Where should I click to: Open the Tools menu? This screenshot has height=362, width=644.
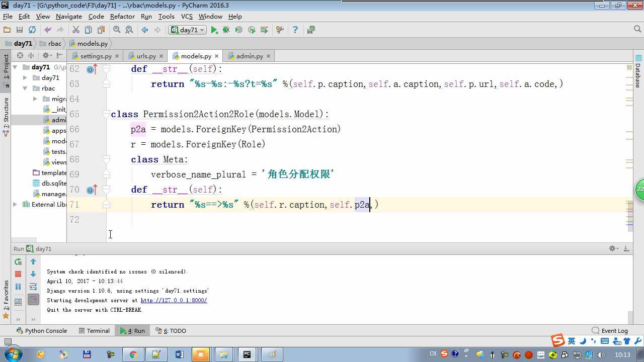pyautogui.click(x=166, y=17)
